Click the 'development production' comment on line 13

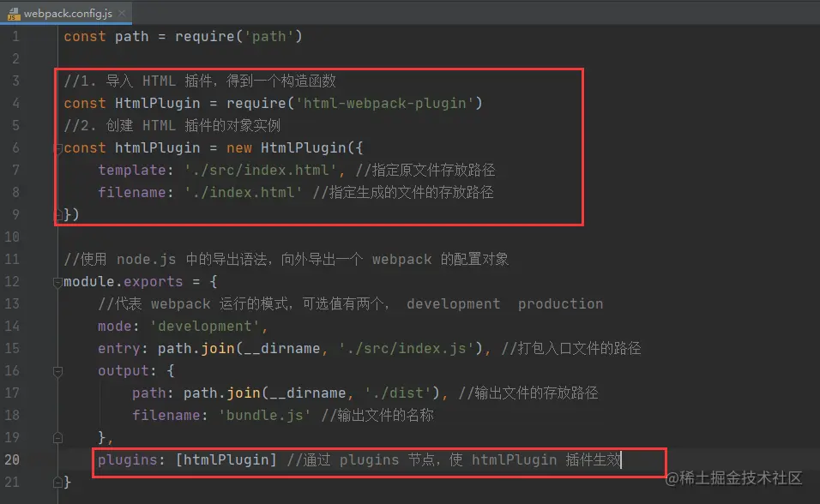pyautogui.click(x=504, y=303)
